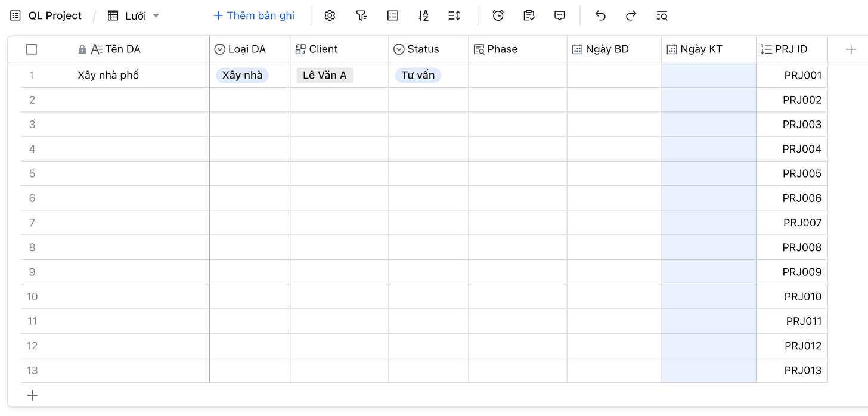Click row number 9

[x=32, y=272]
